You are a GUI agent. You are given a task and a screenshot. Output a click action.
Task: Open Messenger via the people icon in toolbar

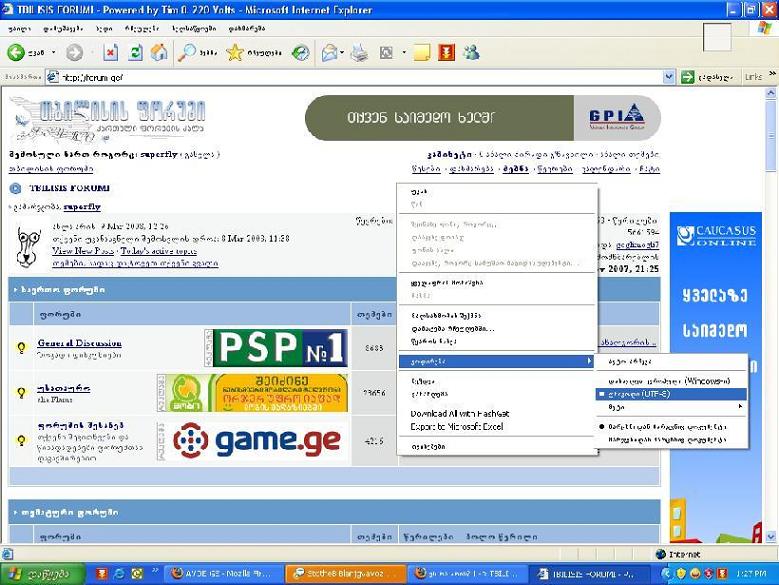click(471, 52)
